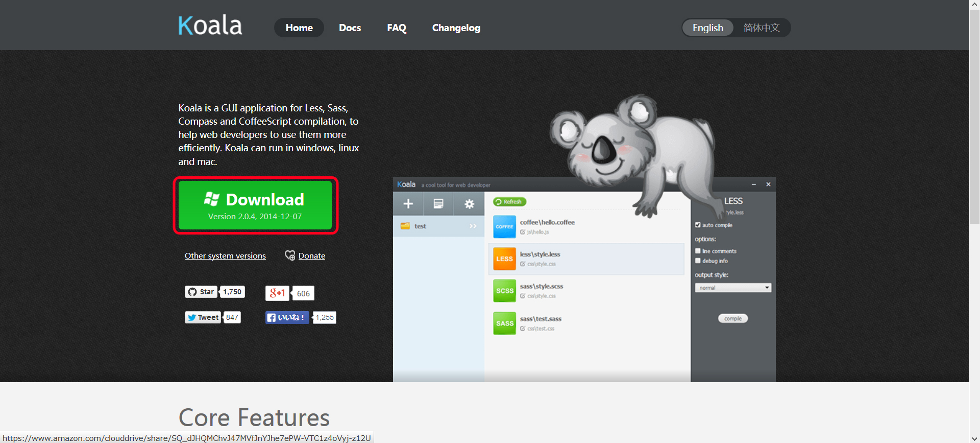Select the test project folder

click(438, 226)
